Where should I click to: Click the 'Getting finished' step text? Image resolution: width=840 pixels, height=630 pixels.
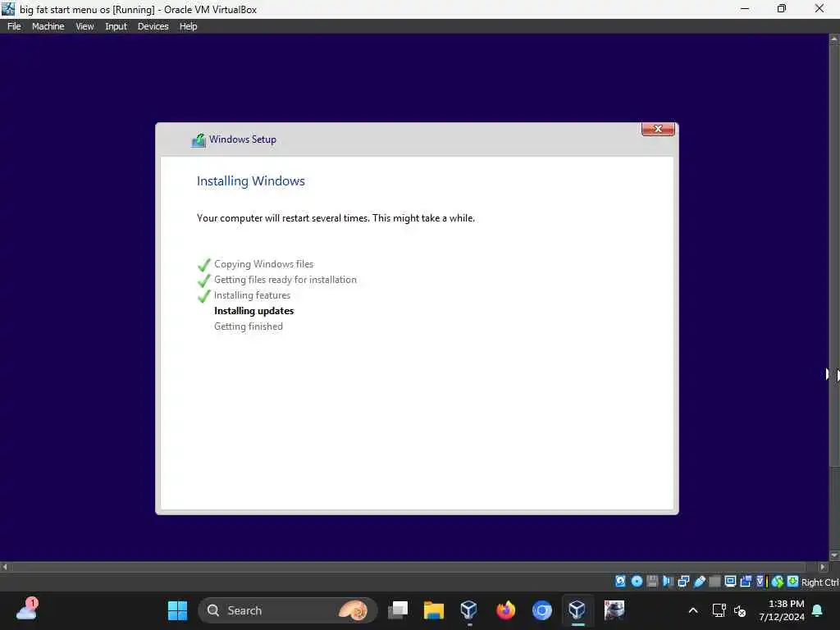point(249,326)
